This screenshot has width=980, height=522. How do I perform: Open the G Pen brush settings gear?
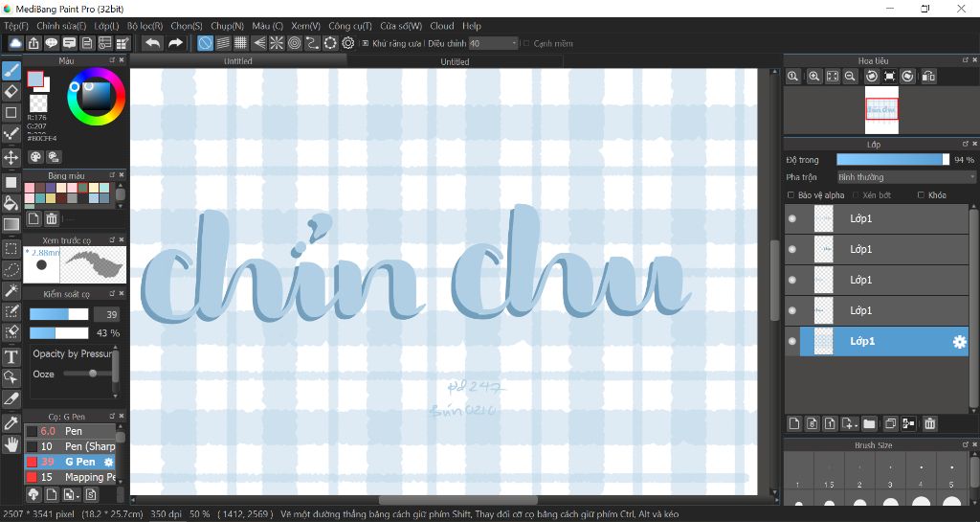tap(108, 462)
